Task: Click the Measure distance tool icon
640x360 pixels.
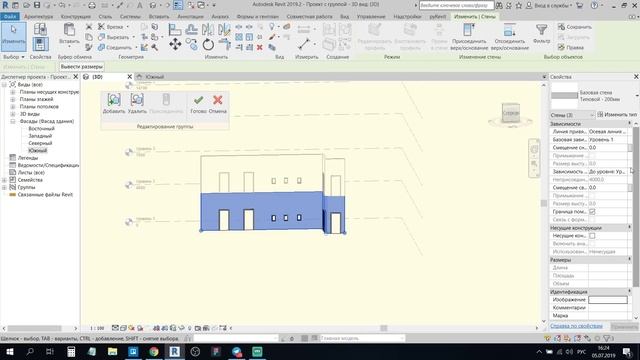Action: click(x=304, y=43)
